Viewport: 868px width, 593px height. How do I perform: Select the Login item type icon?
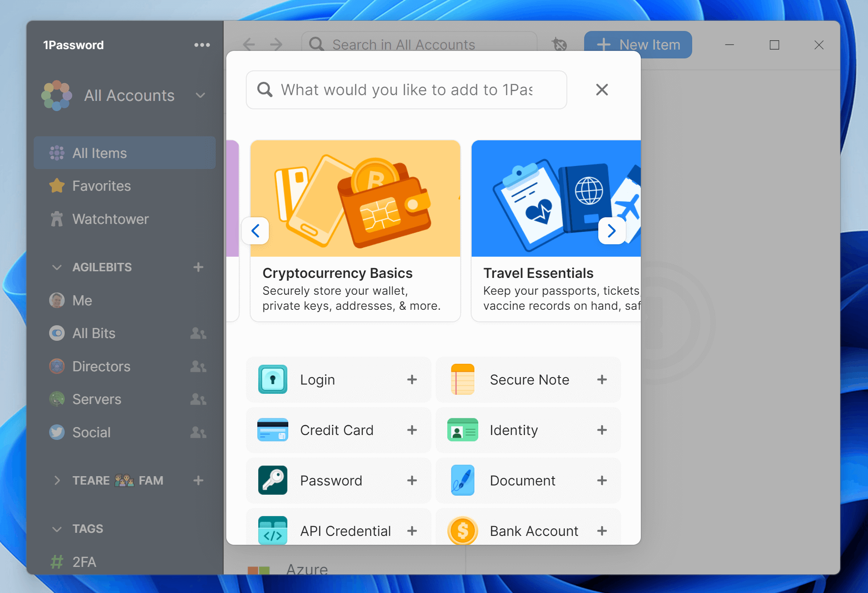tap(272, 379)
